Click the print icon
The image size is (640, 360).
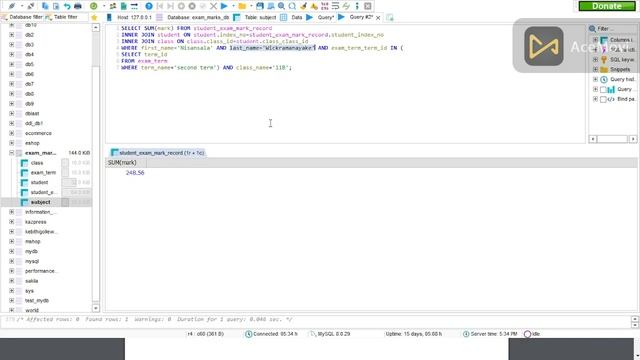[78, 6]
